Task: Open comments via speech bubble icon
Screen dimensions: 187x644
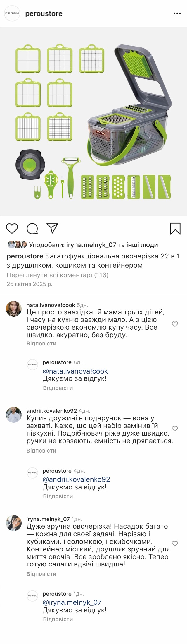Action: pos(32,228)
